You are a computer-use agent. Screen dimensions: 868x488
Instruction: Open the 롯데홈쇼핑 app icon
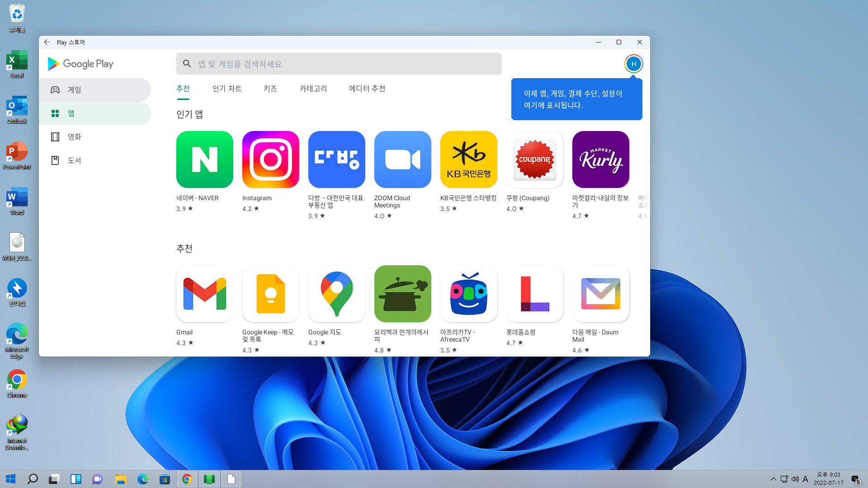pos(535,294)
